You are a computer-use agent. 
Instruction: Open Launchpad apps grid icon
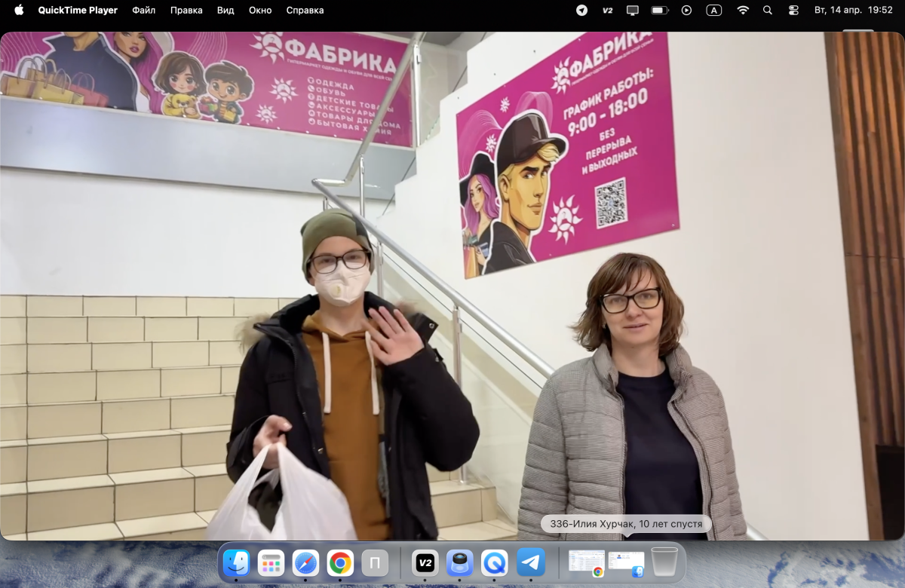pyautogui.click(x=271, y=562)
